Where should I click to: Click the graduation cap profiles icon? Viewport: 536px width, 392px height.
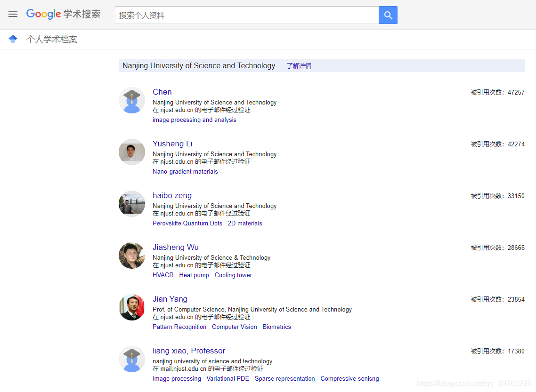click(x=13, y=39)
